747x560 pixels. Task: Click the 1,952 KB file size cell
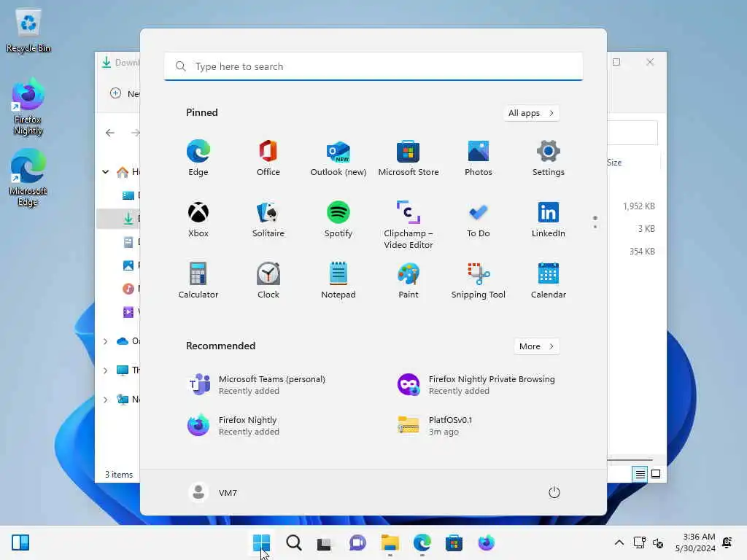(x=639, y=206)
